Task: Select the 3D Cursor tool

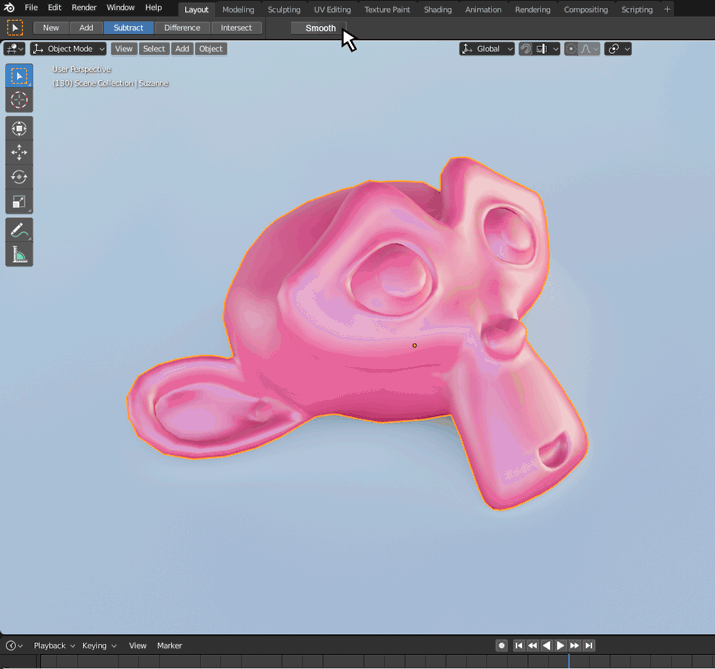Action: pyautogui.click(x=19, y=100)
